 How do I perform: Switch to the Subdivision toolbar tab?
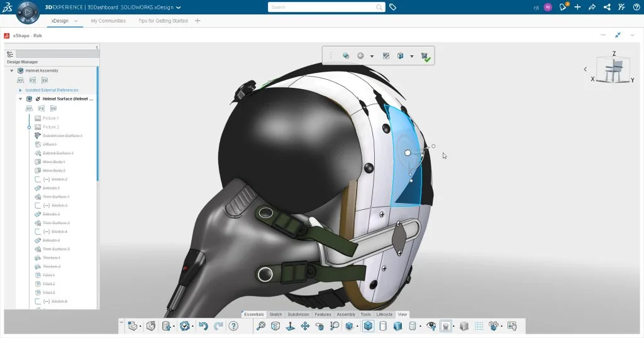click(x=299, y=314)
